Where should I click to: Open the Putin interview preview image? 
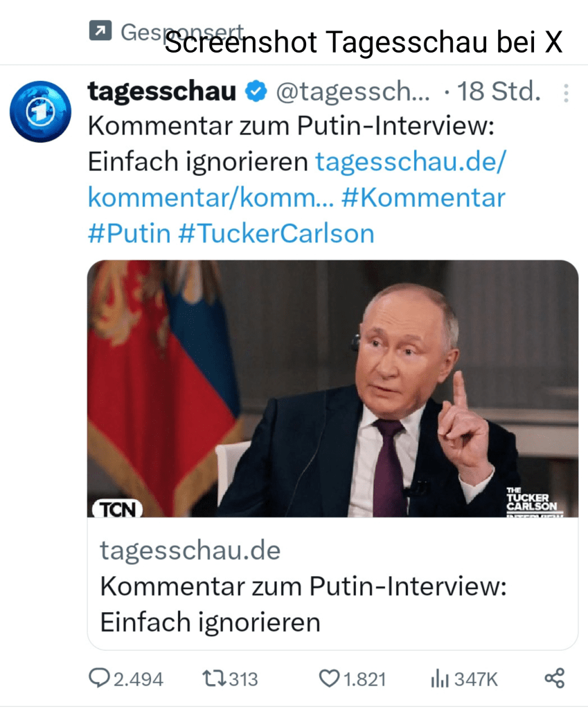[x=332, y=388]
